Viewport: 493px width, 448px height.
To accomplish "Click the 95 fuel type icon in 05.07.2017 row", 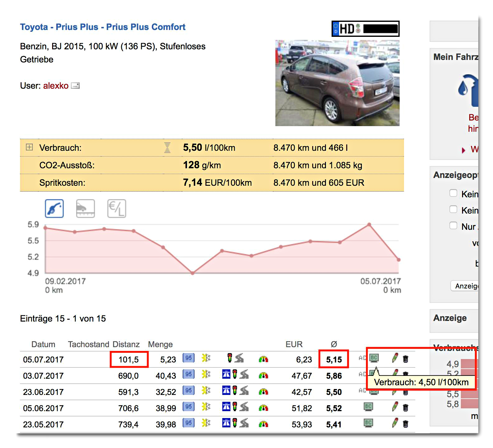I will tap(189, 358).
